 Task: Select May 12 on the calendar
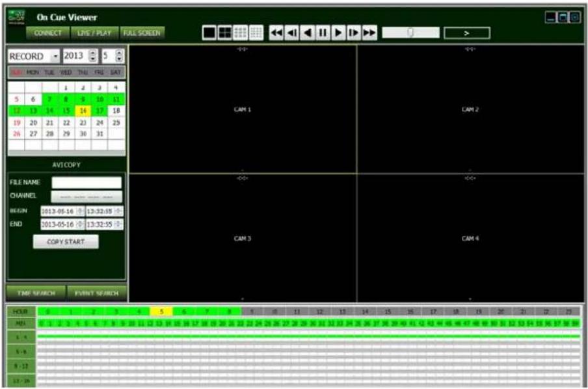[16, 111]
